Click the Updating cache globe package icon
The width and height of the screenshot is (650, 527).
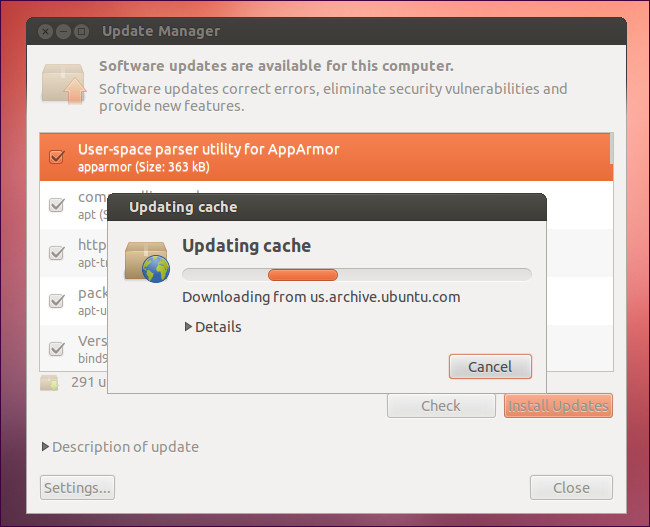(145, 261)
